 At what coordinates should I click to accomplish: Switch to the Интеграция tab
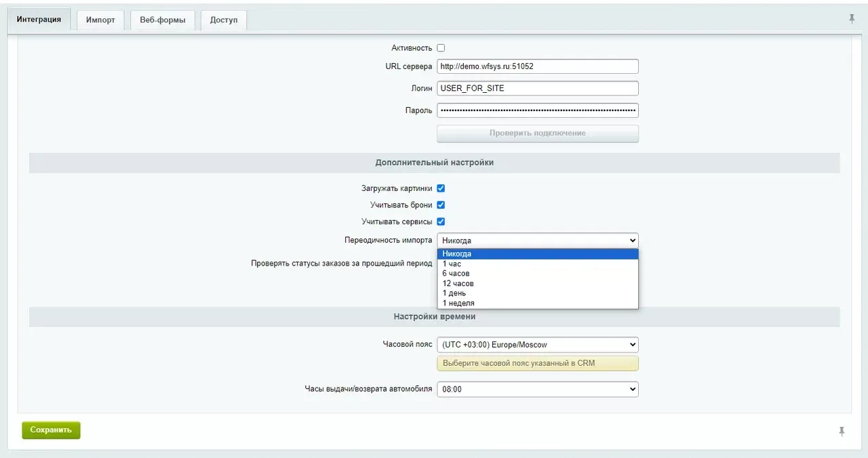click(x=39, y=20)
